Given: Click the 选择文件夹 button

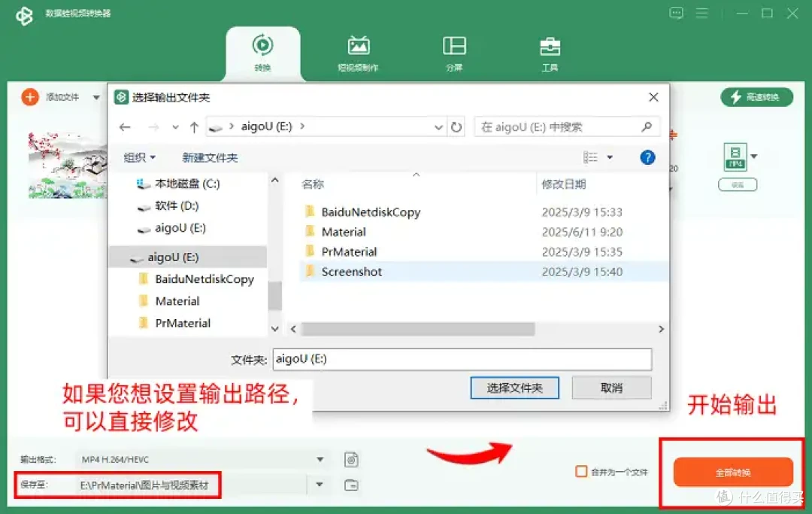Looking at the screenshot, I should coord(514,388).
